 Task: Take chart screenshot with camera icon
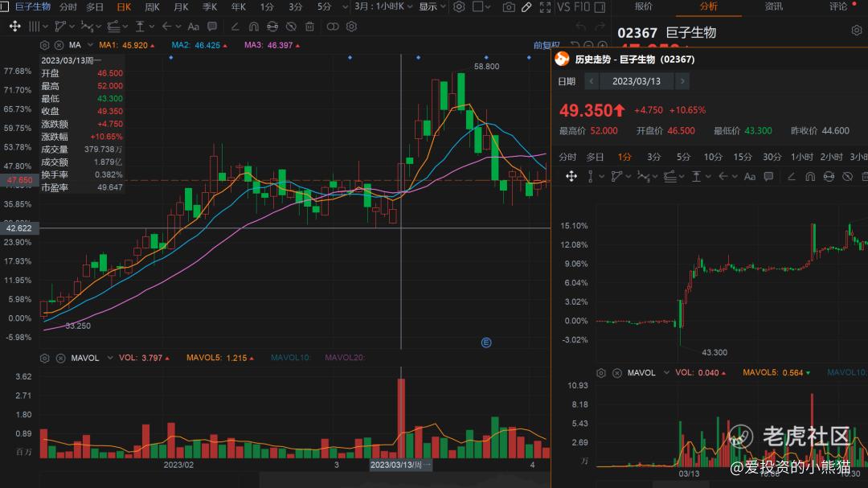[508, 7]
